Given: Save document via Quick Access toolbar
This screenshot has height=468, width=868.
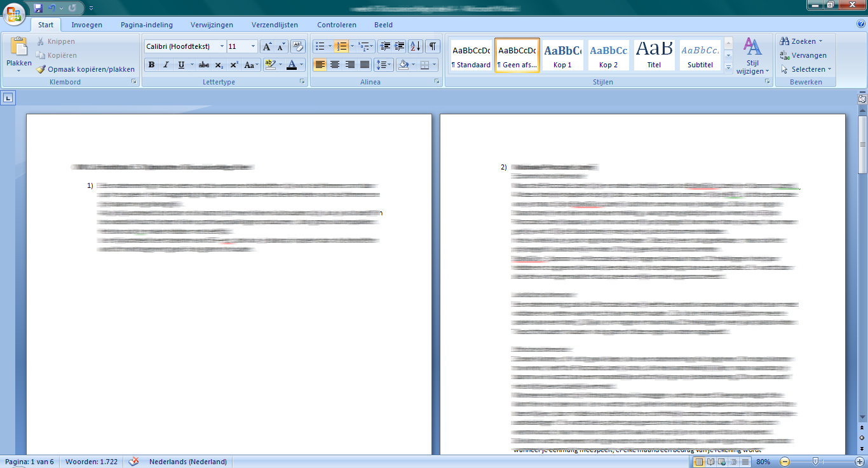Looking at the screenshot, I should 38,8.
